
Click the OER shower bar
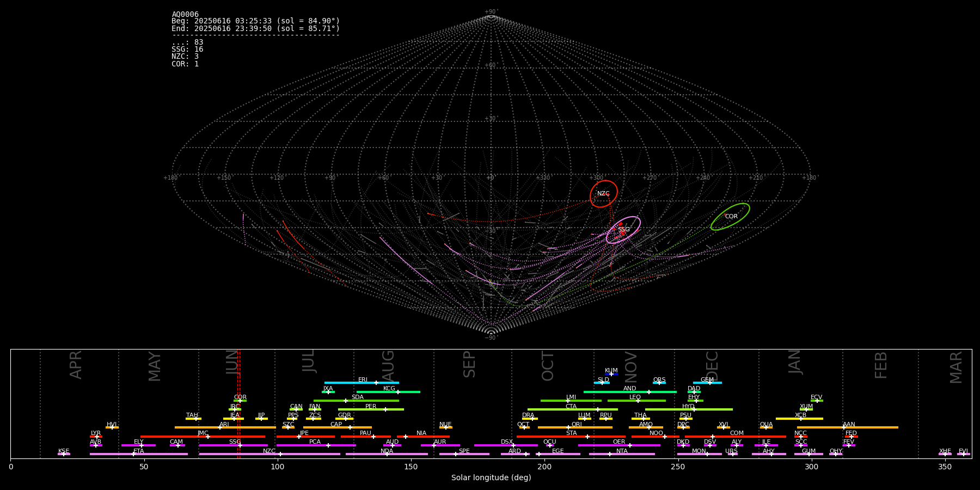(619, 445)
